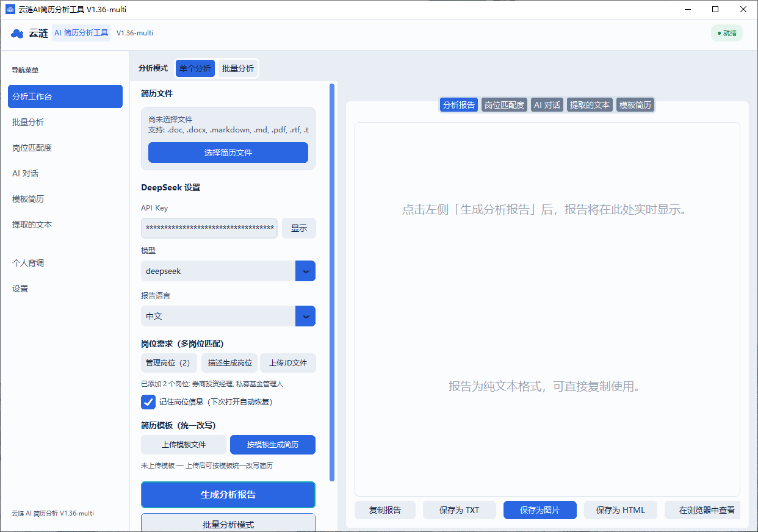Viewport: 758px width, 532px height.
Task: Click 保存为图片 button
Action: pos(540,510)
